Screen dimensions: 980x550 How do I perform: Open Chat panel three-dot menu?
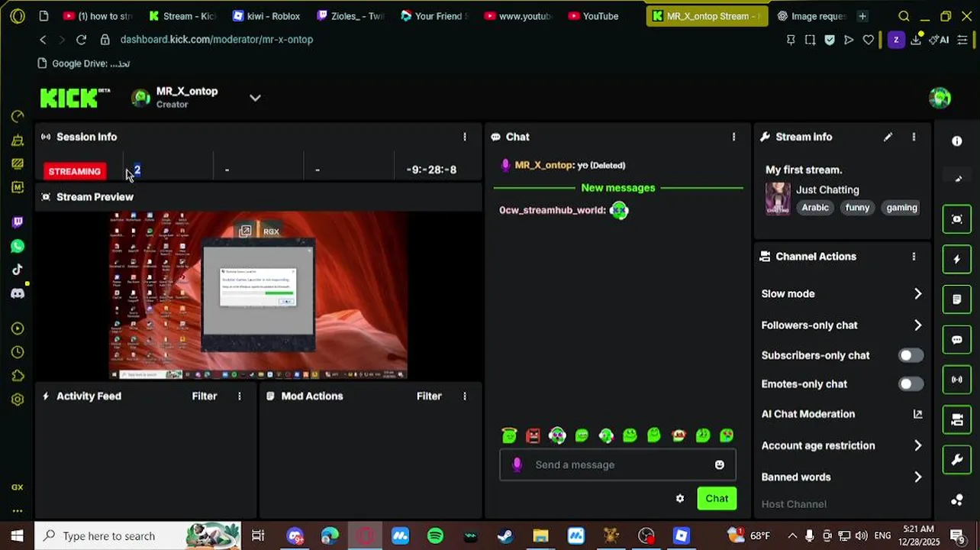click(733, 137)
